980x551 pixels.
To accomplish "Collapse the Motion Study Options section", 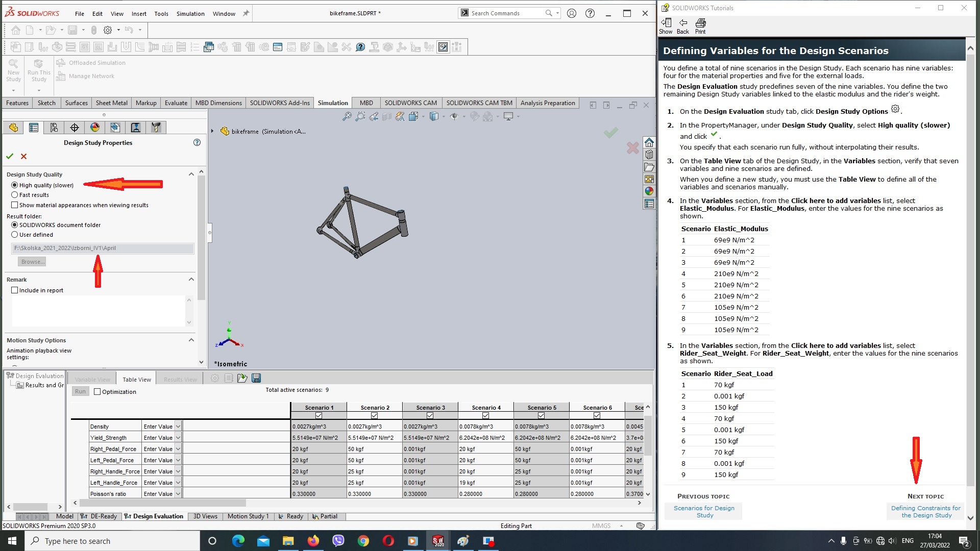I will [191, 340].
